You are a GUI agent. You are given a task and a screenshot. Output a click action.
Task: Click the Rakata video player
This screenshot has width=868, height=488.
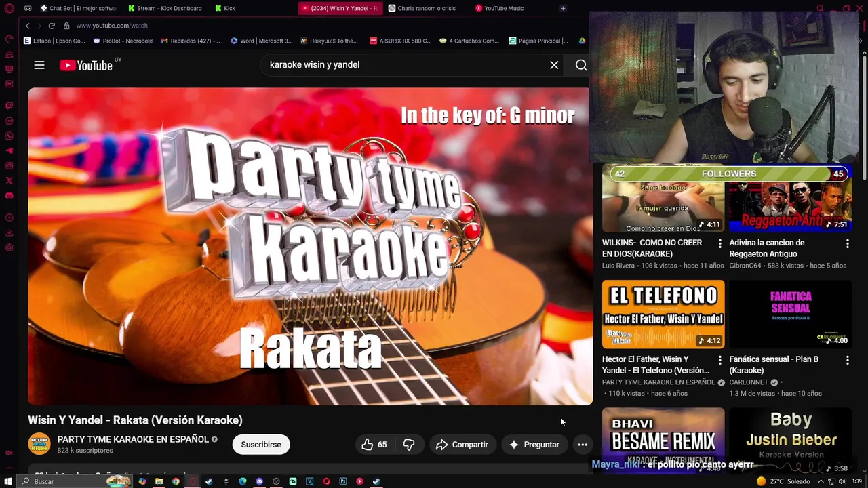point(310,246)
